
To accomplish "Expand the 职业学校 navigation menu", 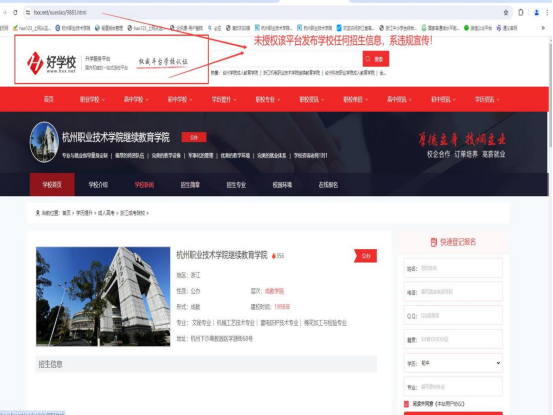I will click(x=92, y=100).
